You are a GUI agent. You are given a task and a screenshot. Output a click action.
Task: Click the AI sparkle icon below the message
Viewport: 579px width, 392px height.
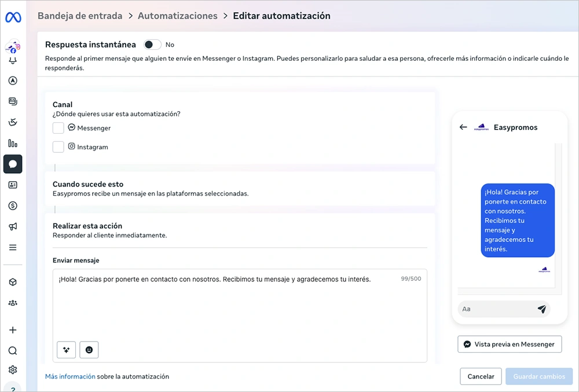click(x=66, y=350)
